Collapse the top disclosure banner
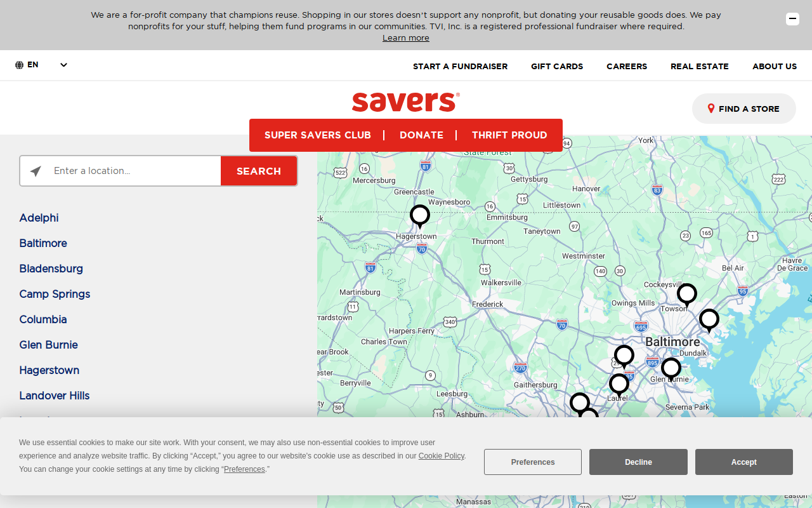The height and width of the screenshot is (508, 812). pyautogui.click(x=792, y=19)
